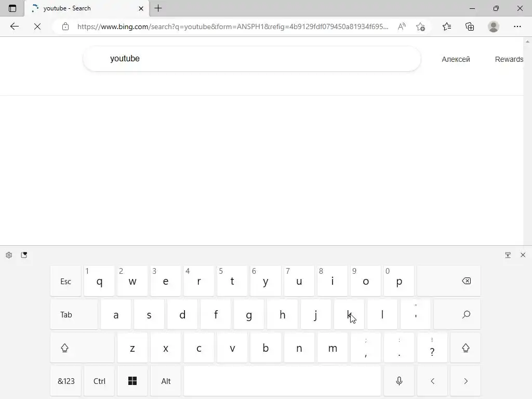
Task: Tap the s key
Action: [149, 314]
